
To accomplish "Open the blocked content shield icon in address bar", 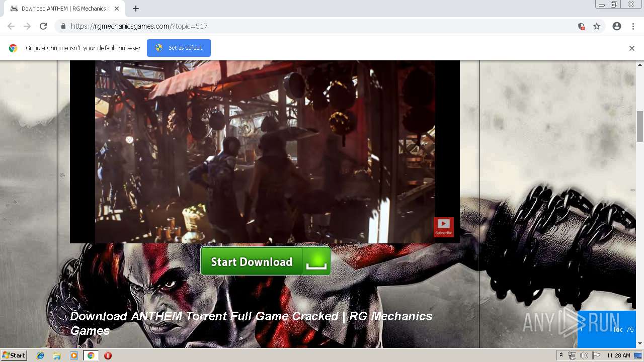I will [581, 26].
